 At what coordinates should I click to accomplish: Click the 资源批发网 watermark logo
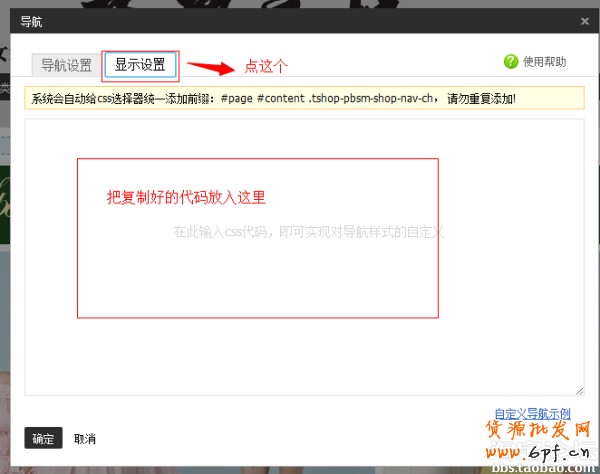[540, 430]
